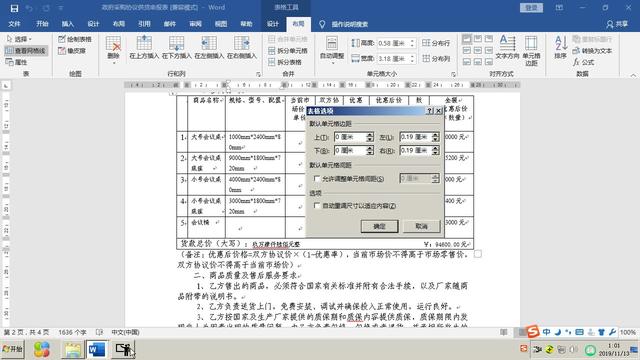The height and width of the screenshot is (360, 640).
Task: Click the ribbon 宽度 (Width) value field
Action: pyautogui.click(x=393, y=59)
